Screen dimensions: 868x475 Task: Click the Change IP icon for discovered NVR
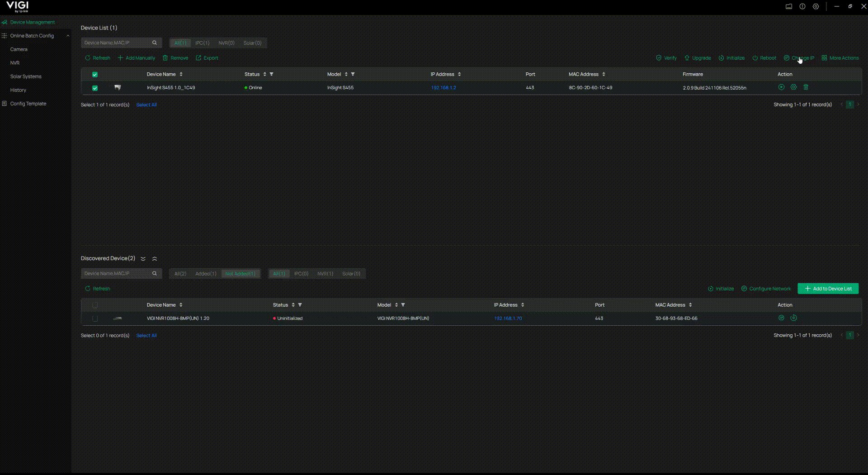coord(781,318)
